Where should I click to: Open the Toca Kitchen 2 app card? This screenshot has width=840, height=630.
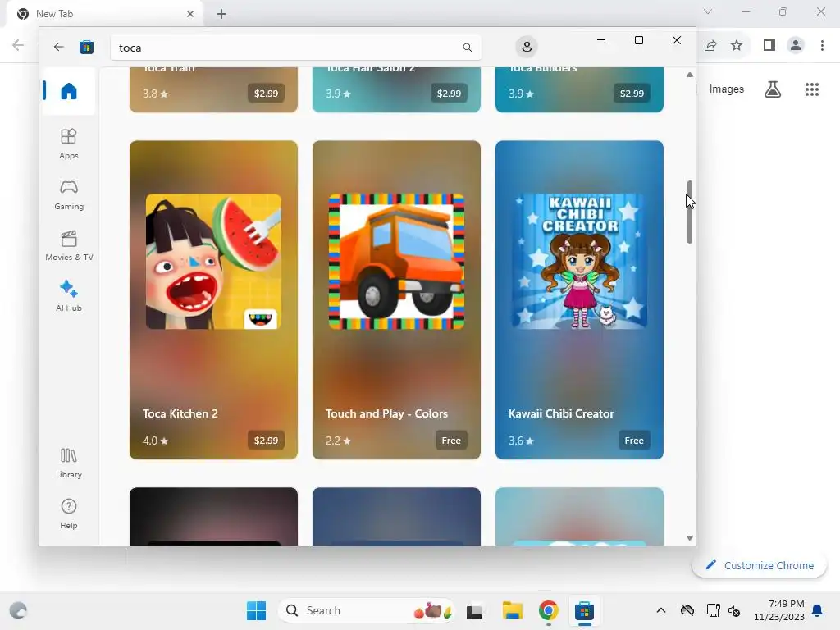[213, 299]
